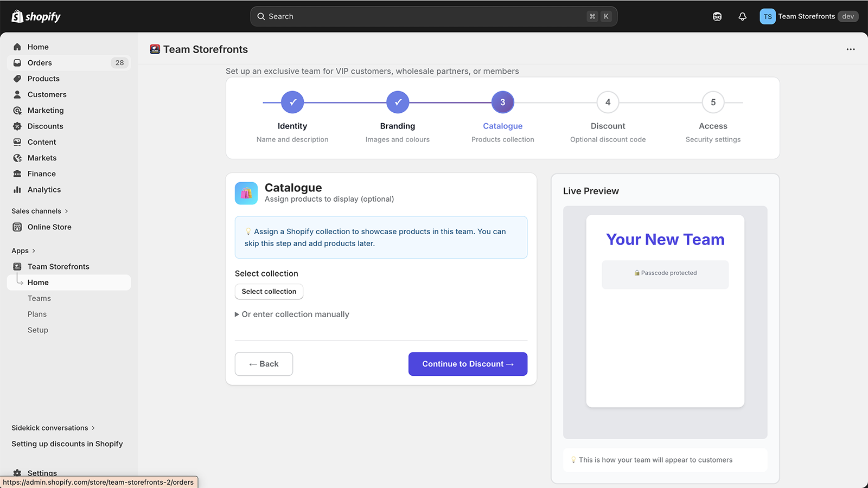The height and width of the screenshot is (488, 868).
Task: Expand Sidekick conversations list
Action: coord(93,428)
